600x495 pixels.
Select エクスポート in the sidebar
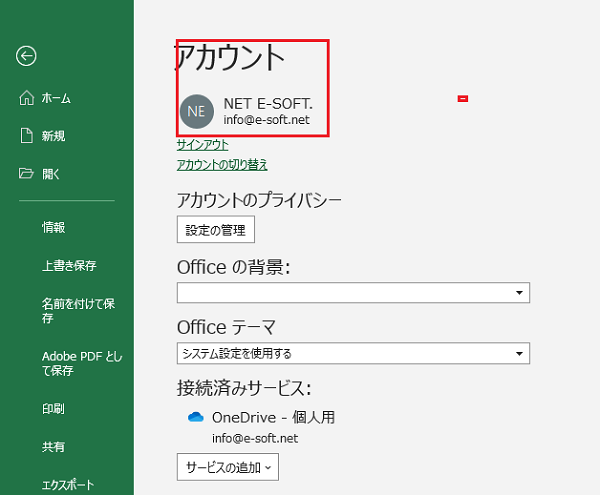click(x=68, y=485)
